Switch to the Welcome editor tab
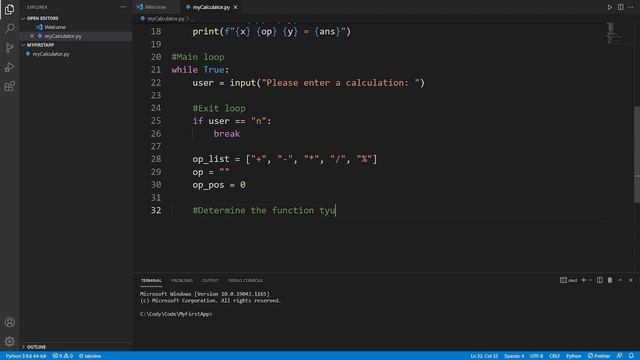 coord(155,7)
